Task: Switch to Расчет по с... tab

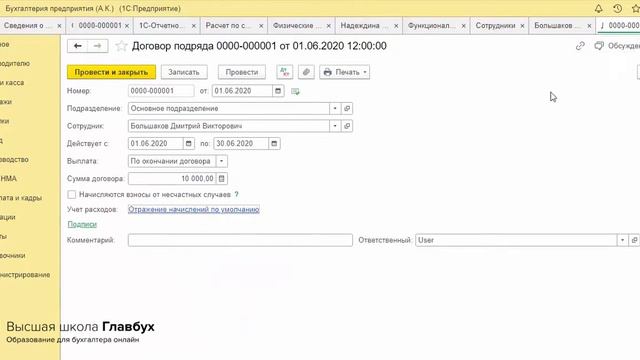Action: pyautogui.click(x=228, y=25)
